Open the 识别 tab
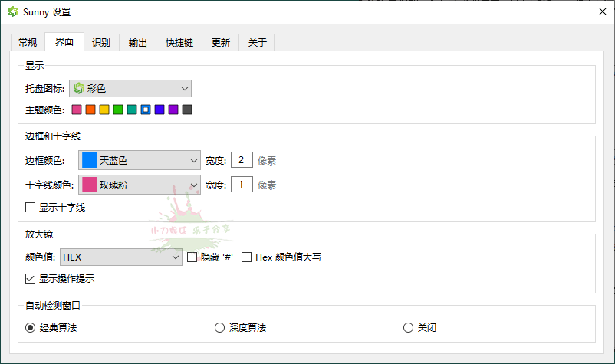The image size is (615, 364). (x=100, y=43)
